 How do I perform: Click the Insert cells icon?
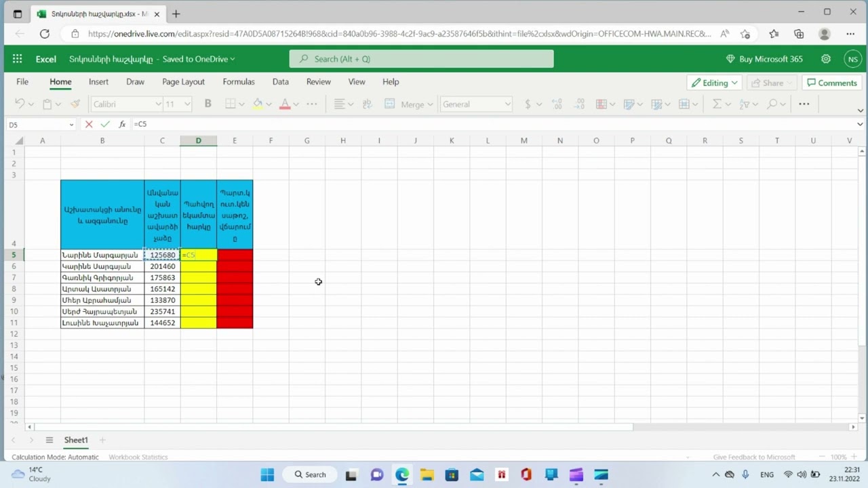pyautogui.click(x=684, y=104)
